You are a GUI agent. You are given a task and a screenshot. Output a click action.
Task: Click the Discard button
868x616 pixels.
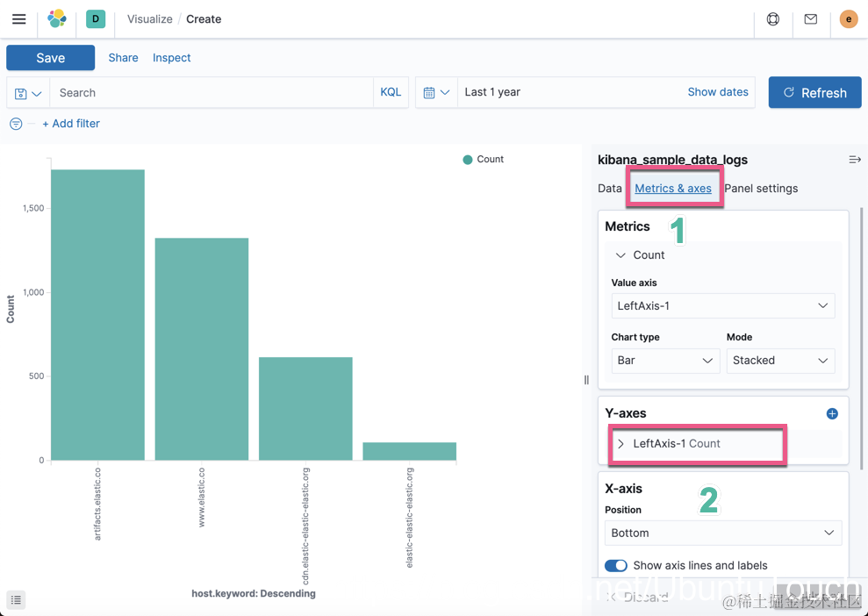pyautogui.click(x=638, y=597)
